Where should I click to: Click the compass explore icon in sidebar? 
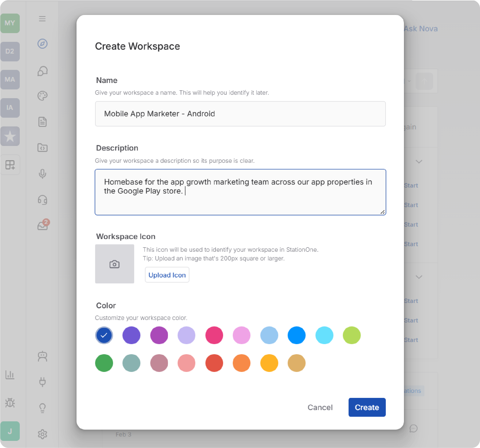coord(42,44)
